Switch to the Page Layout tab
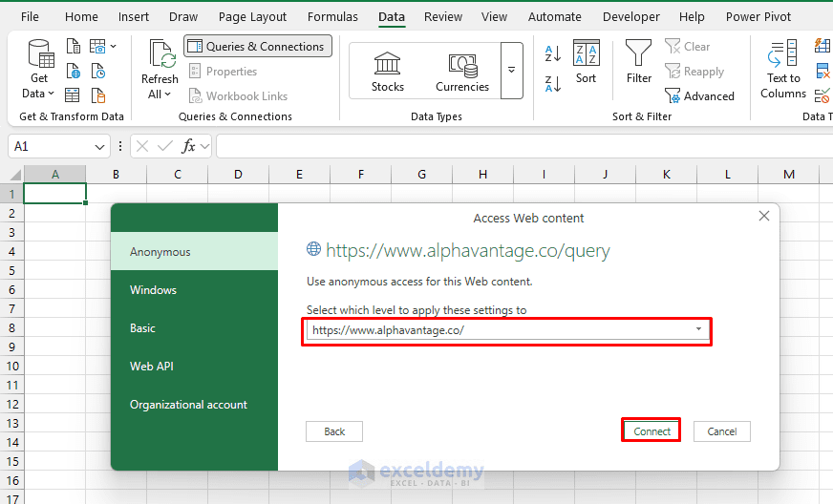Image resolution: width=833 pixels, height=504 pixels. pos(252,17)
